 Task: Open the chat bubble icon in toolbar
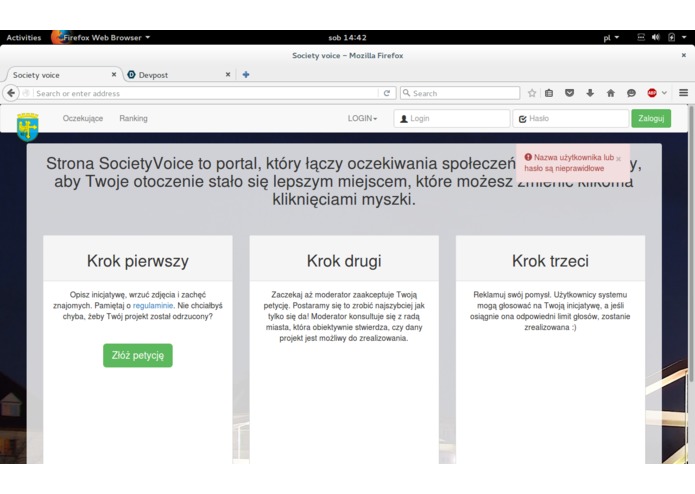(x=631, y=93)
